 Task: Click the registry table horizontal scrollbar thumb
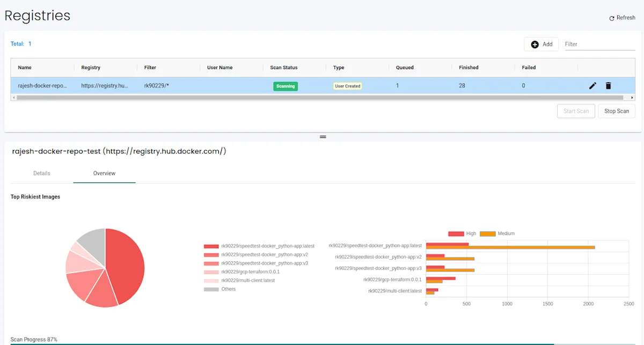click(320, 98)
